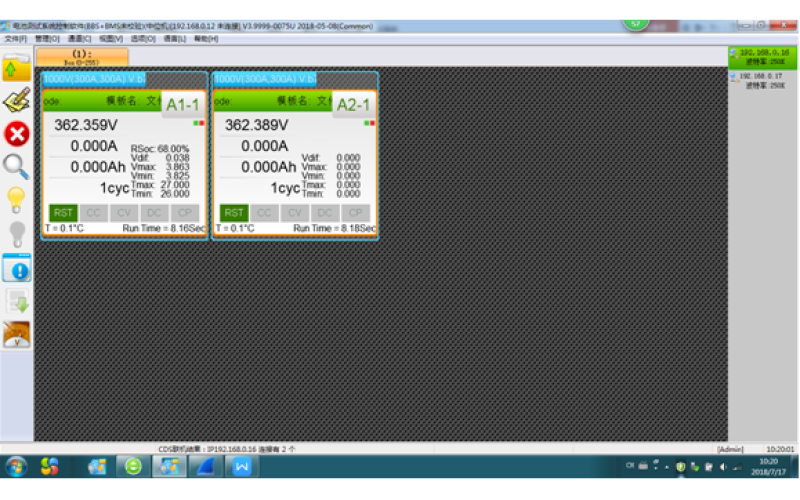Select the A2-1 channel label
Screen dimensions: 800x500
[353, 105]
